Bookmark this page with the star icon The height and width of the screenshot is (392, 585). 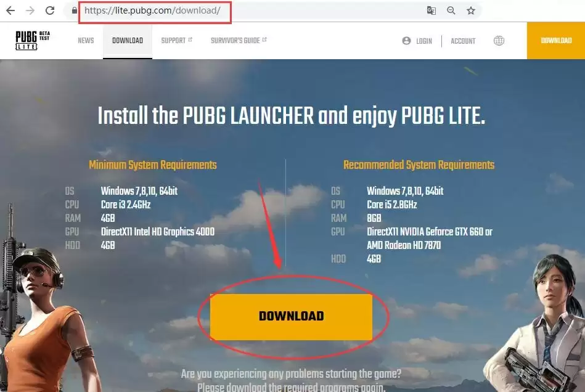pyautogui.click(x=471, y=10)
